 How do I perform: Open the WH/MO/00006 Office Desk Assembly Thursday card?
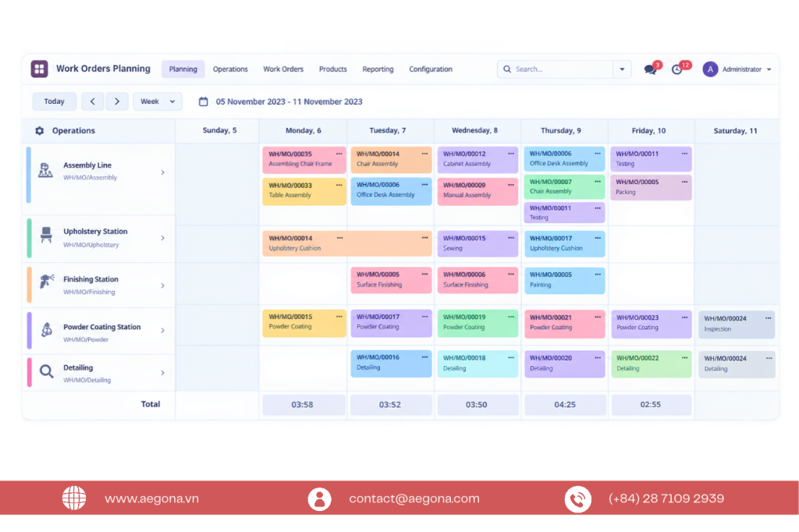[564, 158]
